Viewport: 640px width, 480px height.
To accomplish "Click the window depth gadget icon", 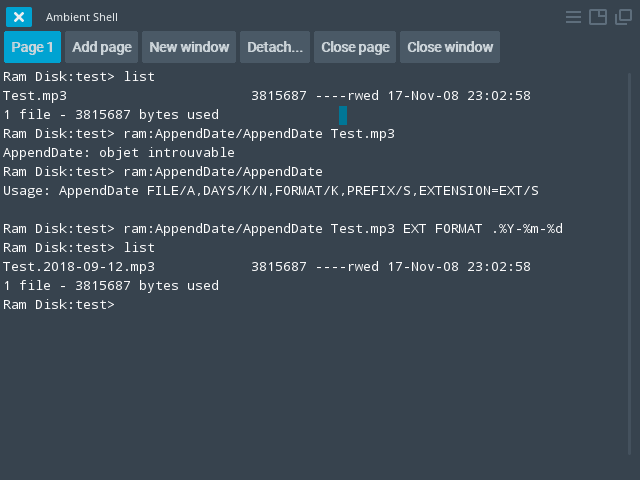I will click(622, 17).
